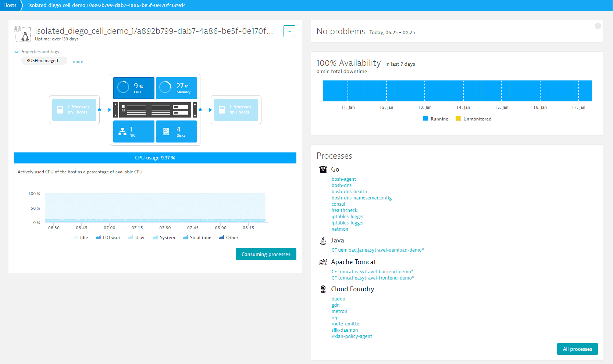Open the Memory 27% tile
Viewport: 613px width, 364px height.
(x=177, y=88)
